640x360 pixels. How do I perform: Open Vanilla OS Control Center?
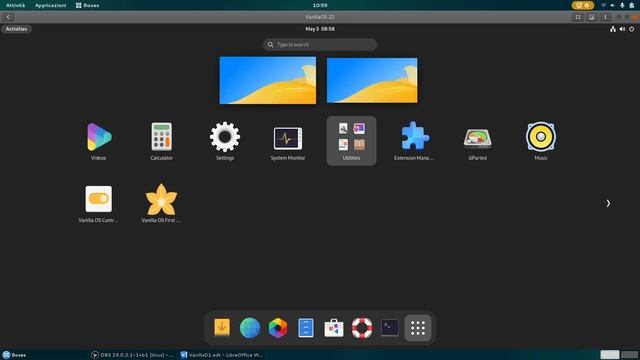pos(98,203)
